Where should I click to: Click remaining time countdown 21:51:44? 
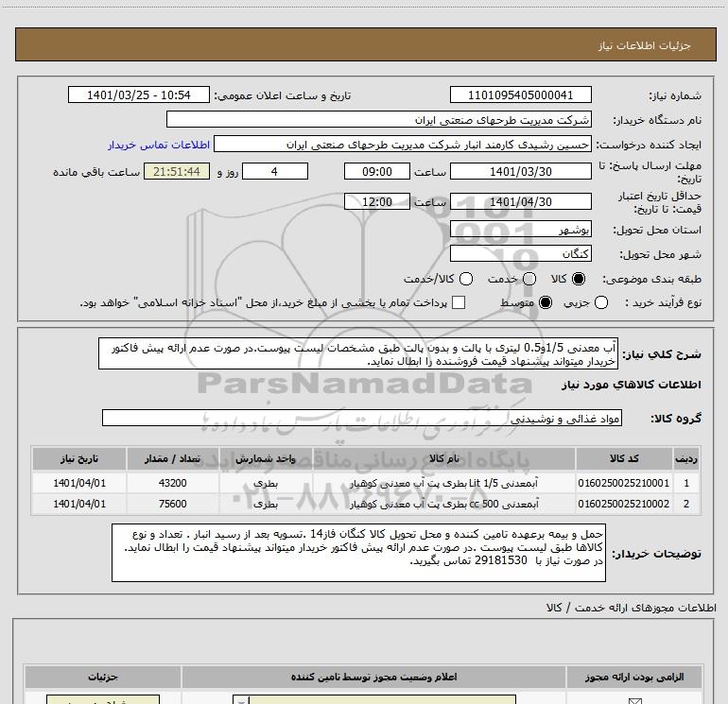click(x=177, y=171)
